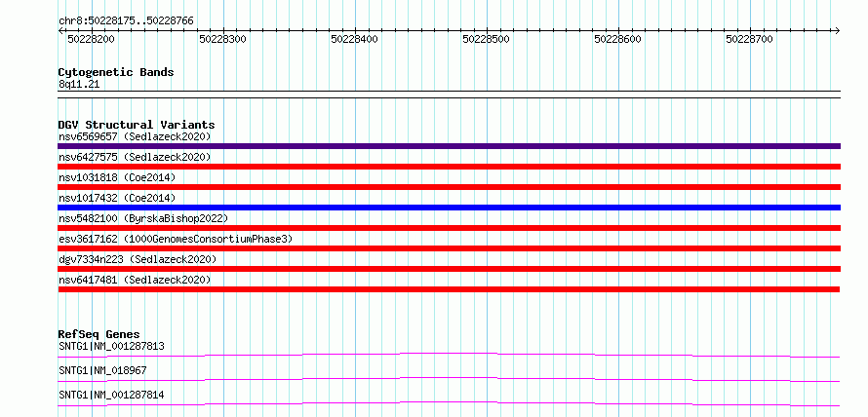Select the RefSeq Genes track title

tap(99, 334)
